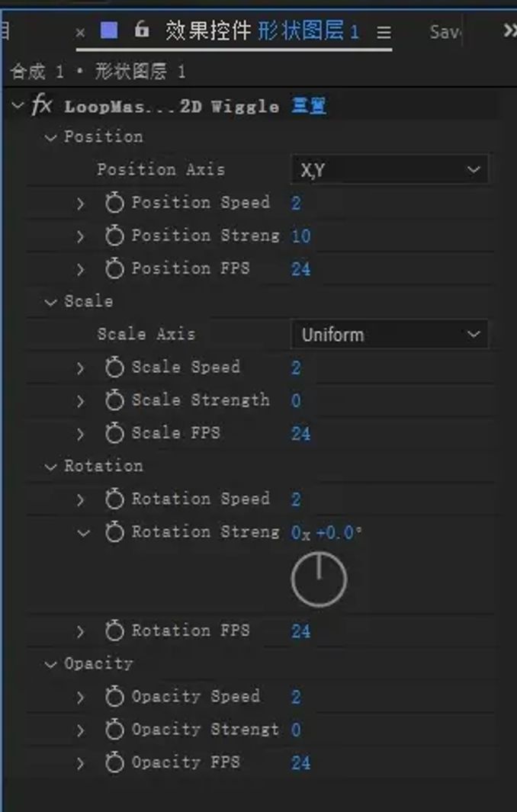
Task: Toggle the Opacity FPS stopwatch
Action: 114,762
